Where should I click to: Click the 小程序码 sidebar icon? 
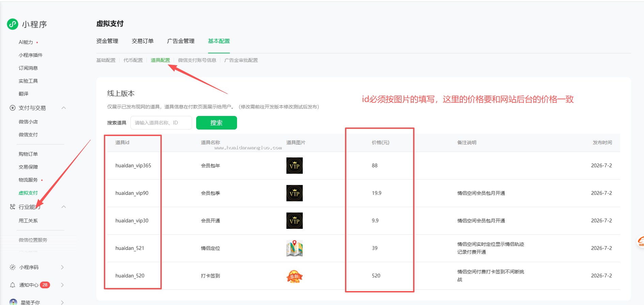[x=13, y=267]
